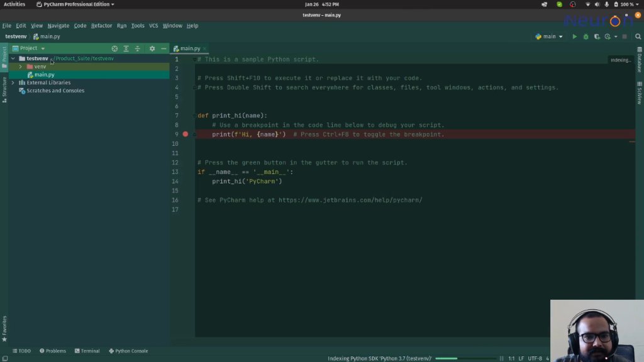Open PyCharm Professional Edition app menu
This screenshot has width=644, height=362.
(75, 4)
